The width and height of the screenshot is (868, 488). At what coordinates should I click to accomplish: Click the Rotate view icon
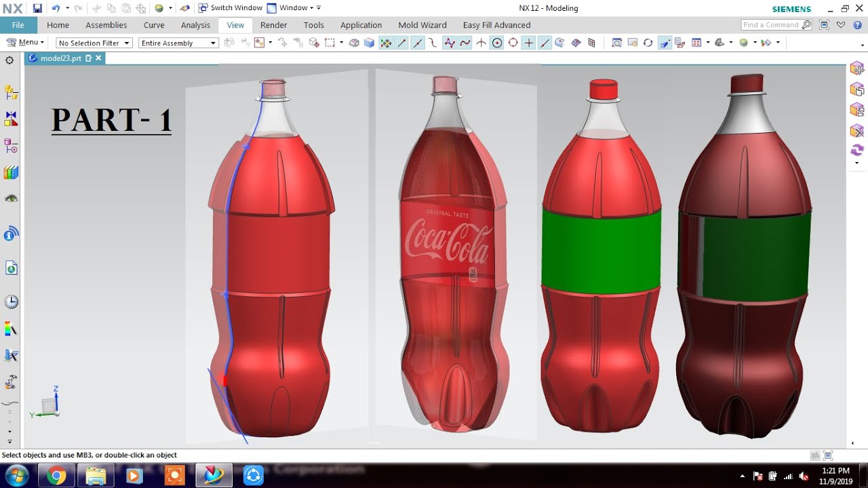648,43
